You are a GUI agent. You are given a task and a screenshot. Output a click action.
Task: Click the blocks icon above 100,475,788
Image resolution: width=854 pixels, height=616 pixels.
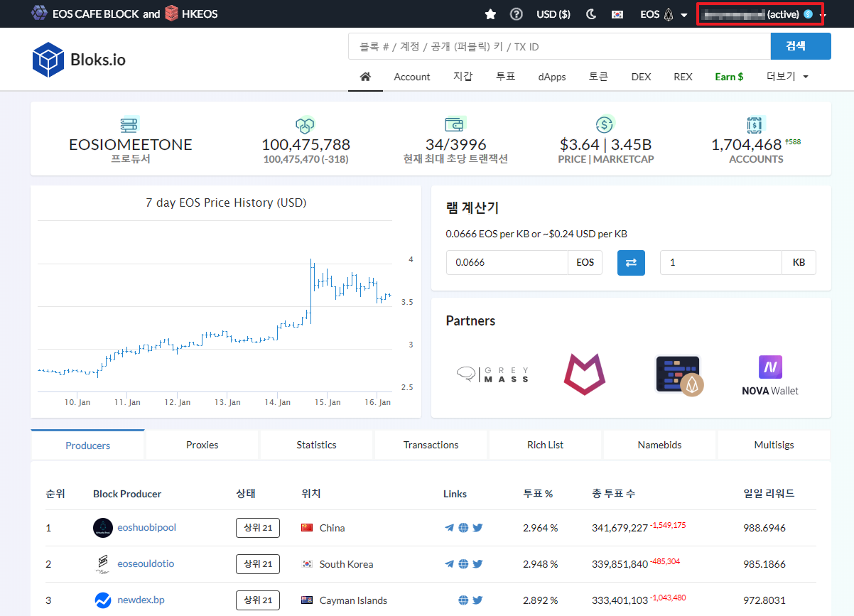click(x=306, y=125)
